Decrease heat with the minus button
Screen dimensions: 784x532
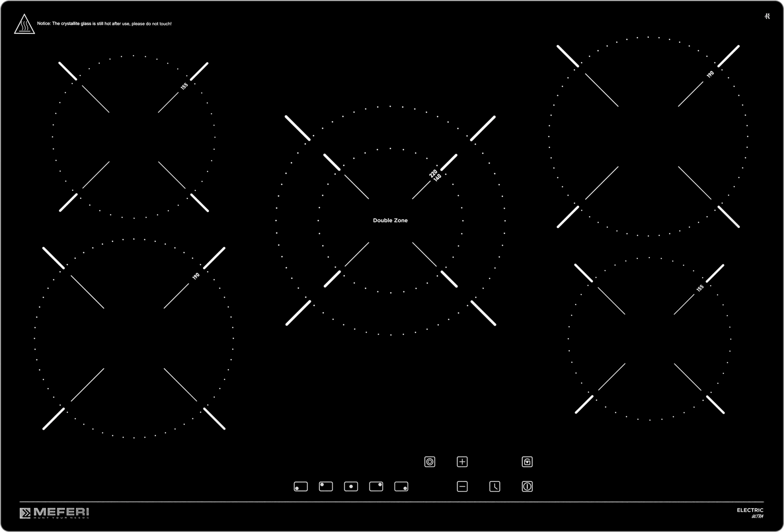[x=462, y=487]
